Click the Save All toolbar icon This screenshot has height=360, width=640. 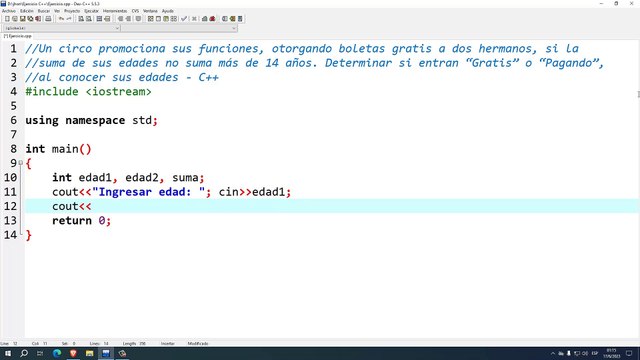[x=30, y=19]
